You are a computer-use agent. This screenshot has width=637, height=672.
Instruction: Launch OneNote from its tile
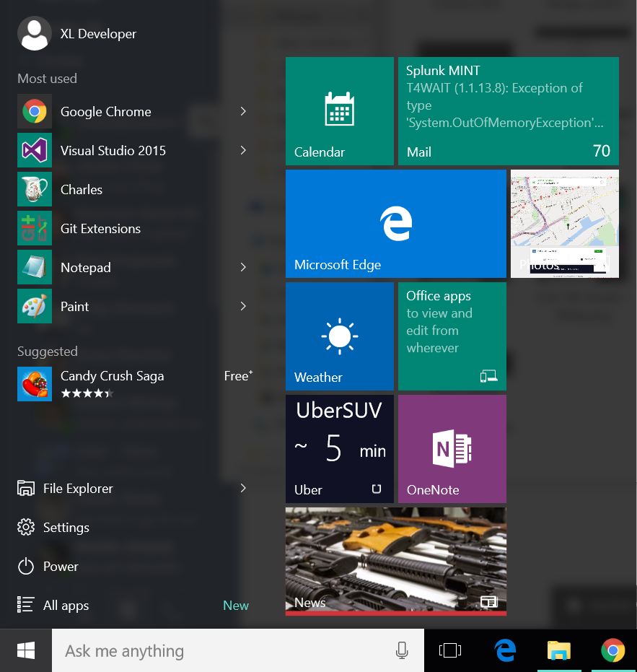coord(452,449)
